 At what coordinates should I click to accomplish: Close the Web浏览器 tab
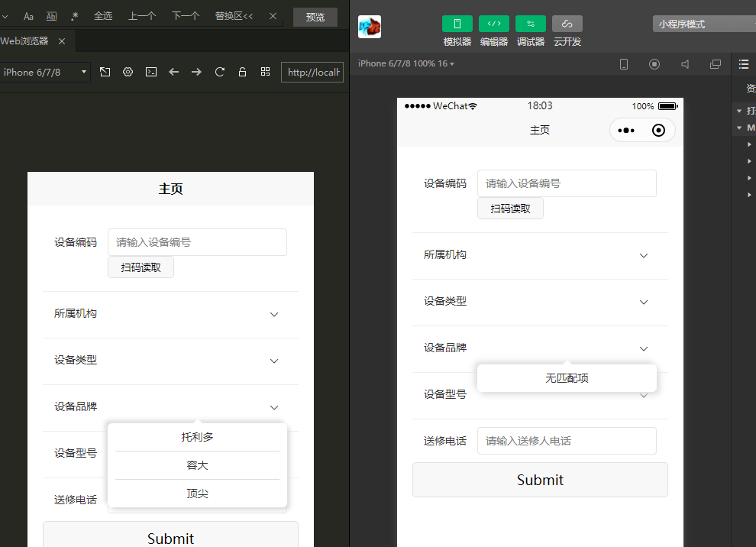click(62, 41)
